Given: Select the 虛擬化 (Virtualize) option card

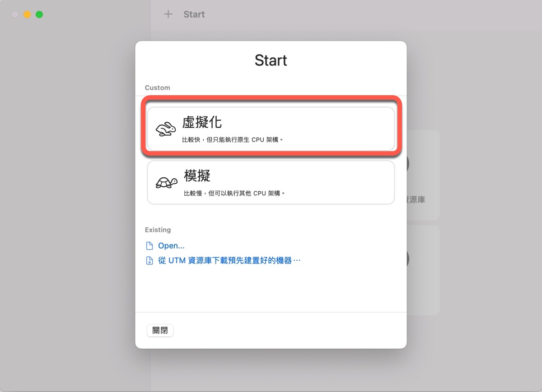Looking at the screenshot, I should pyautogui.click(x=271, y=129).
